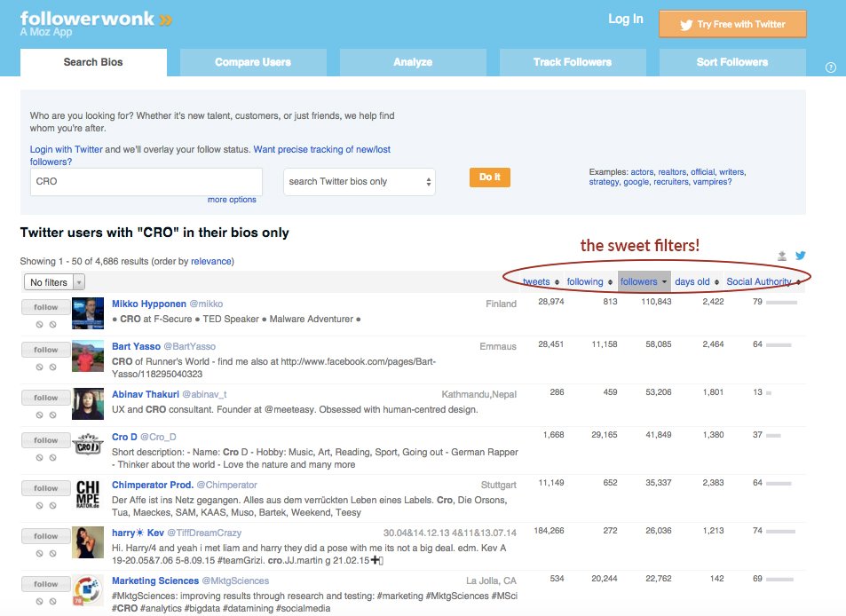Click the download results icon

click(x=782, y=256)
